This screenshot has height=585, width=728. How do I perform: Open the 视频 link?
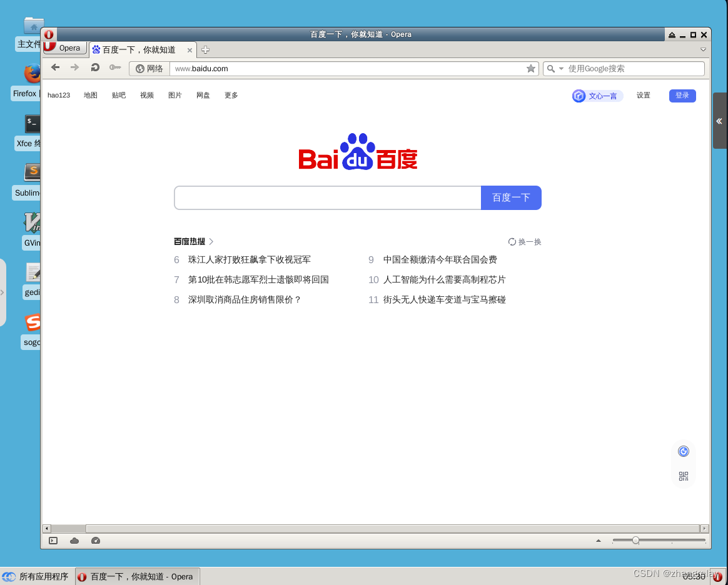147,95
